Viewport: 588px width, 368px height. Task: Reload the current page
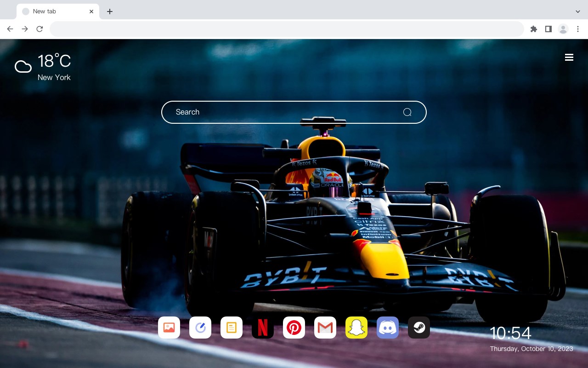(40, 29)
